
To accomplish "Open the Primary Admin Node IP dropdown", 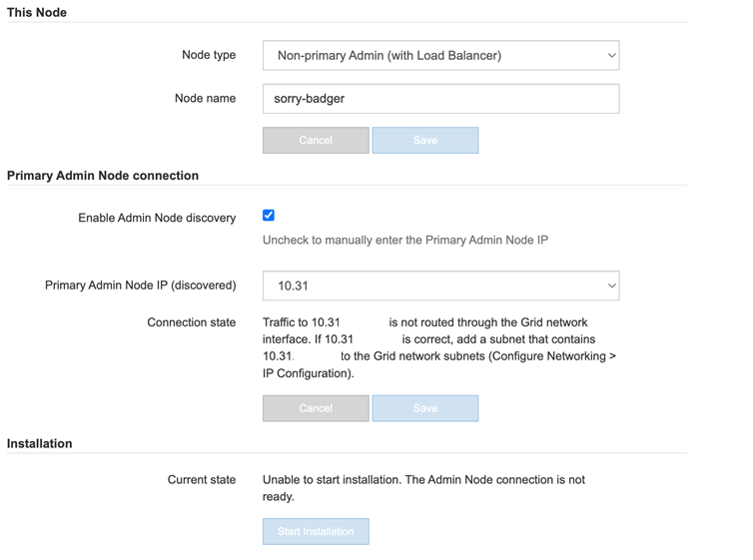I will click(x=440, y=285).
